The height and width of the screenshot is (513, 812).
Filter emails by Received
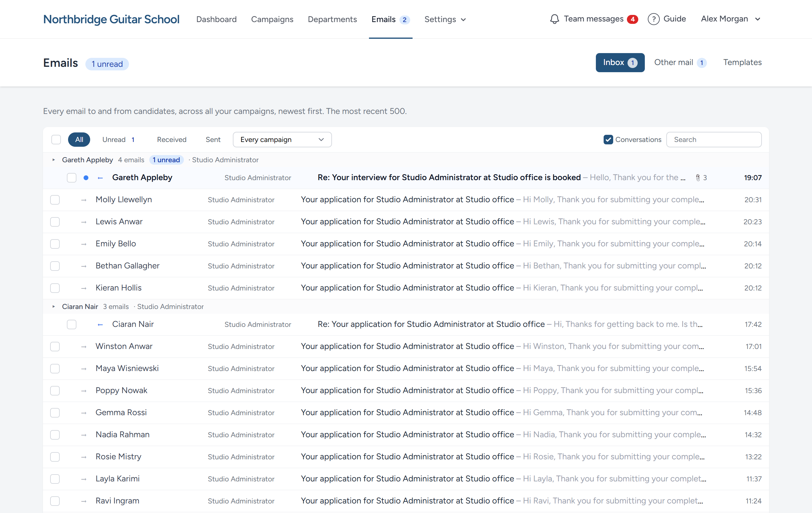pos(172,140)
